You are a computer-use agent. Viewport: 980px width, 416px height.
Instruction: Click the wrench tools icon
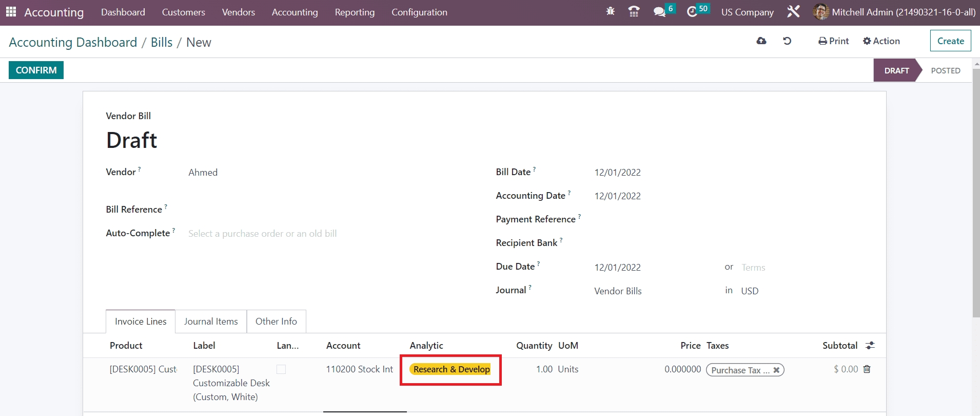tap(793, 12)
